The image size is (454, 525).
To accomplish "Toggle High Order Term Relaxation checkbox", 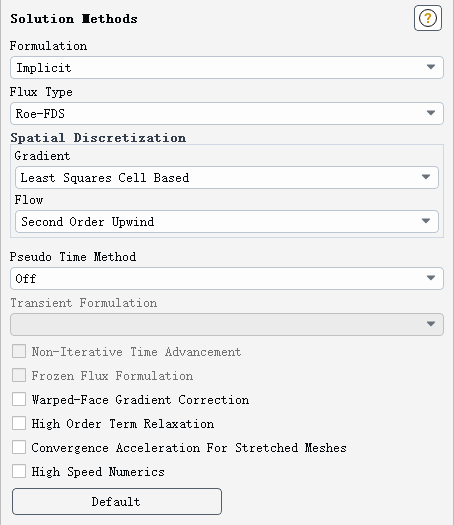I will [x=19, y=423].
